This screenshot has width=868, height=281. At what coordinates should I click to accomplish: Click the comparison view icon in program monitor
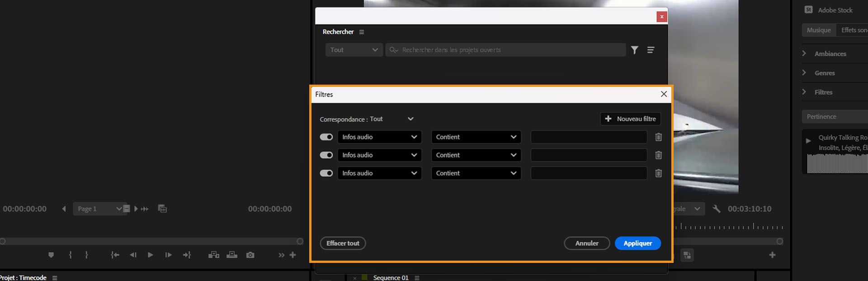[687, 255]
